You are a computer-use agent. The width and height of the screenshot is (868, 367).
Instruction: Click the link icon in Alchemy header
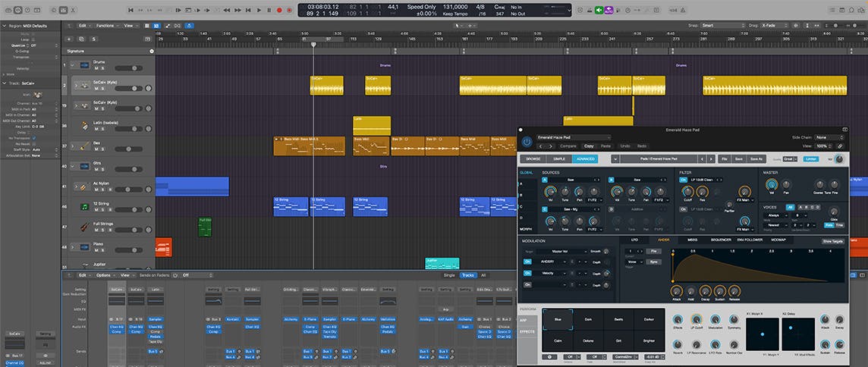tap(840, 146)
